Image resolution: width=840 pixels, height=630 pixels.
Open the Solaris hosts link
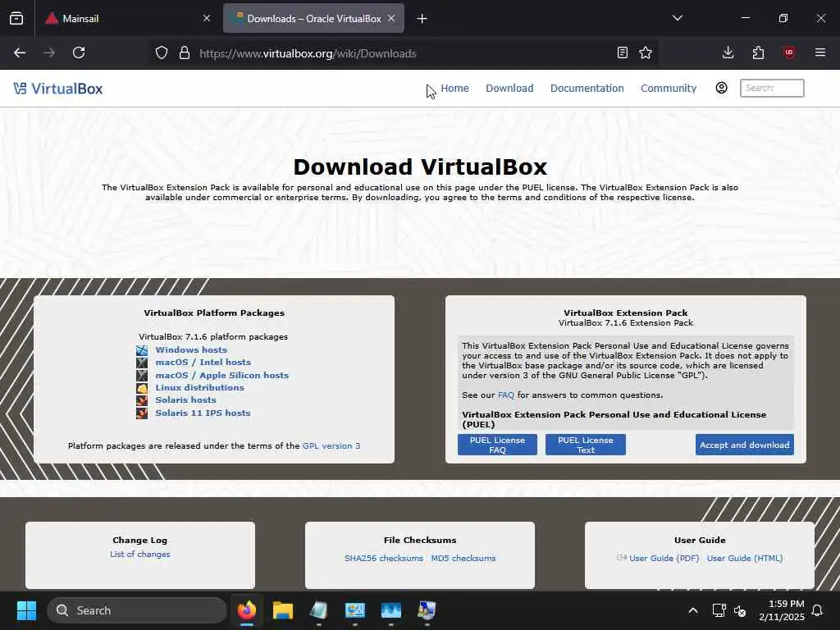click(x=186, y=399)
